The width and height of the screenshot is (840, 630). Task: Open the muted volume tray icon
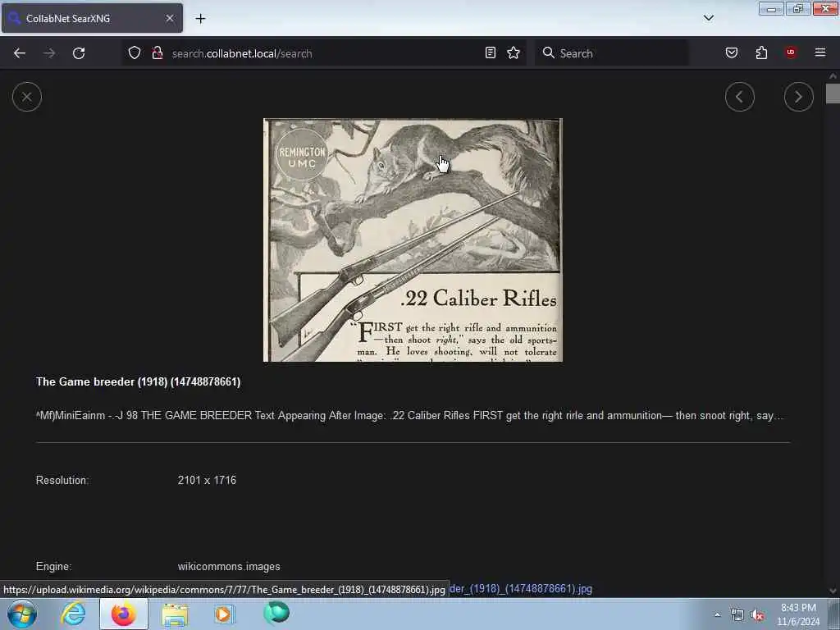(757, 615)
